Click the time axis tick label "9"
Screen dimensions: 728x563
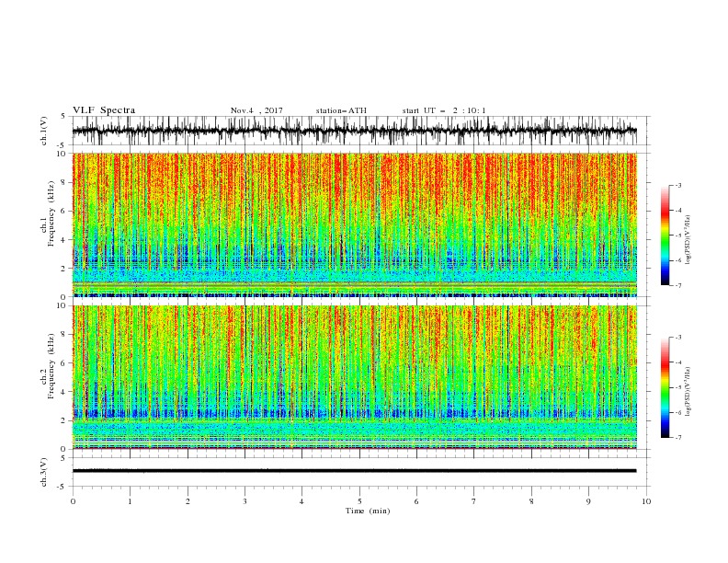pos(588,501)
